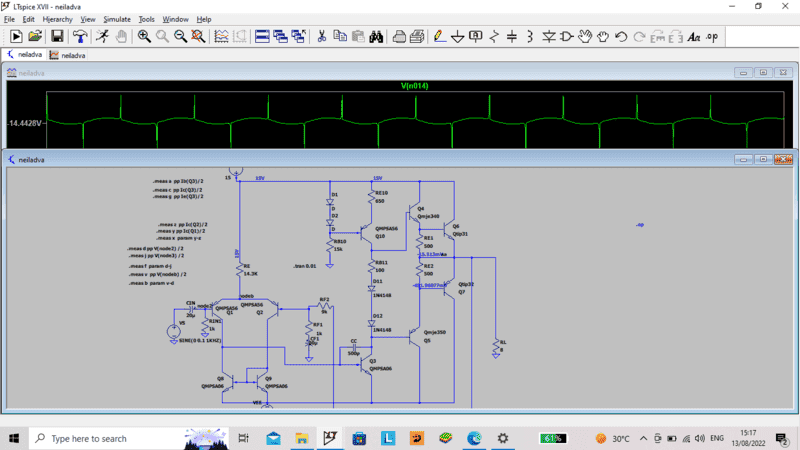Click the .op SPICE directive icon
This screenshot has width=800, height=450.
(x=711, y=36)
